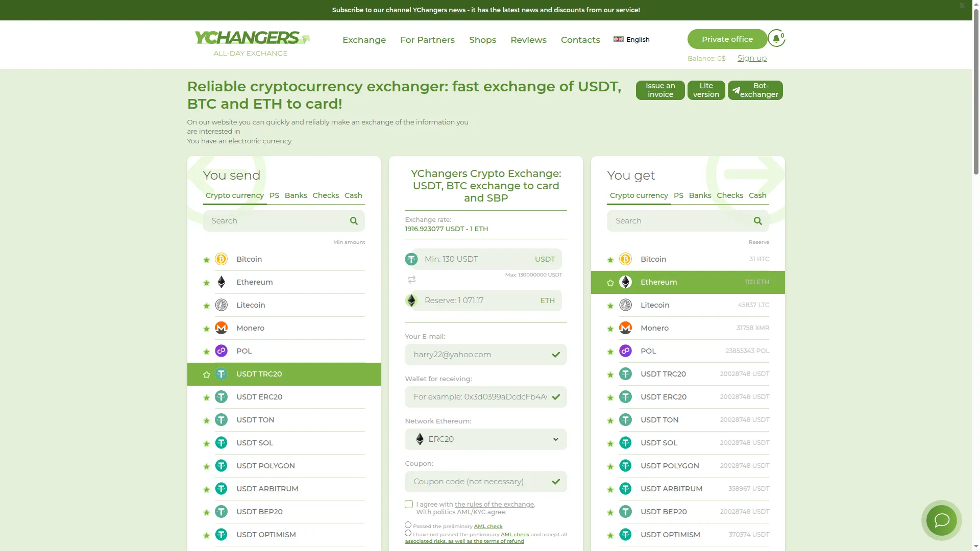The height and width of the screenshot is (551, 980).
Task: Click Monero icon in You get list
Action: (x=625, y=328)
